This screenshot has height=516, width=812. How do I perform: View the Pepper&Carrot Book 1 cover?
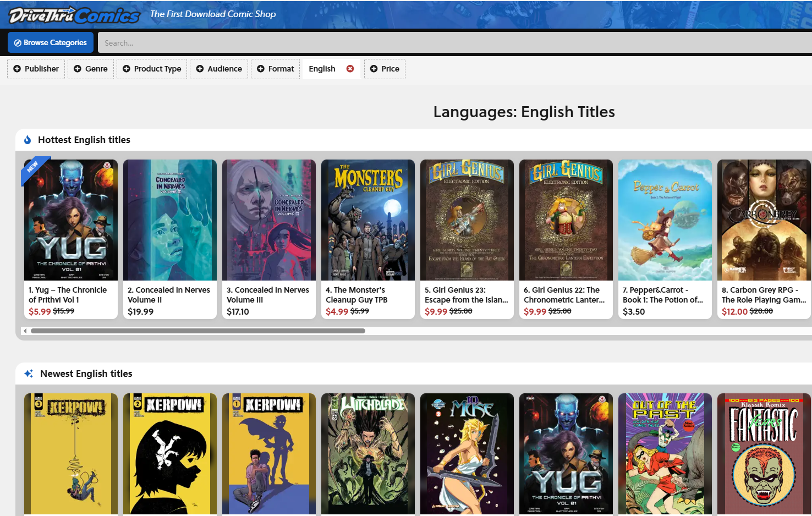[x=665, y=220]
